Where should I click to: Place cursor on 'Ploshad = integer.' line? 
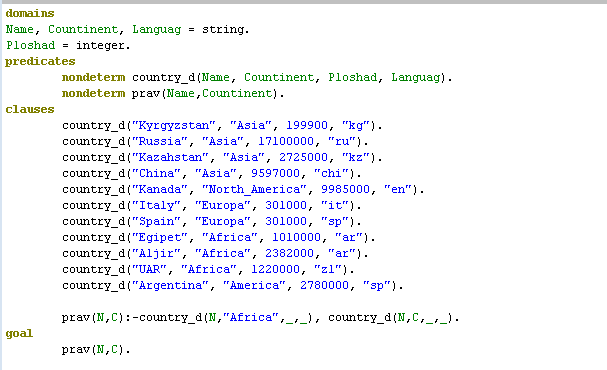click(x=68, y=45)
